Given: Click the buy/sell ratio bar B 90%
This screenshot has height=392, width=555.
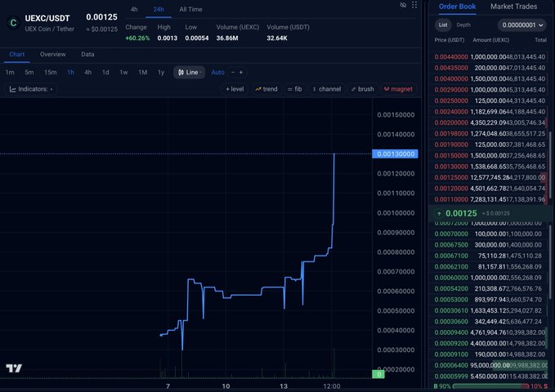Looking at the screenshot, I should click(490, 386).
